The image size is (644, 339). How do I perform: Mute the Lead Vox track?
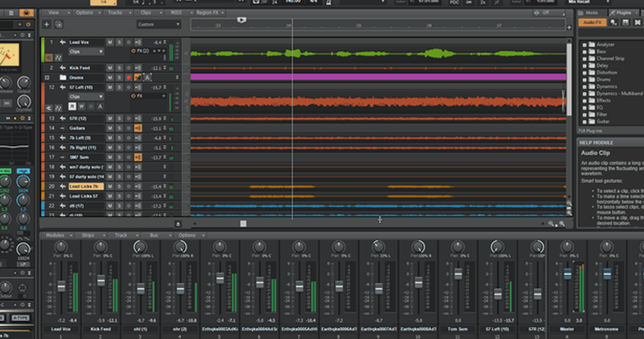click(111, 42)
